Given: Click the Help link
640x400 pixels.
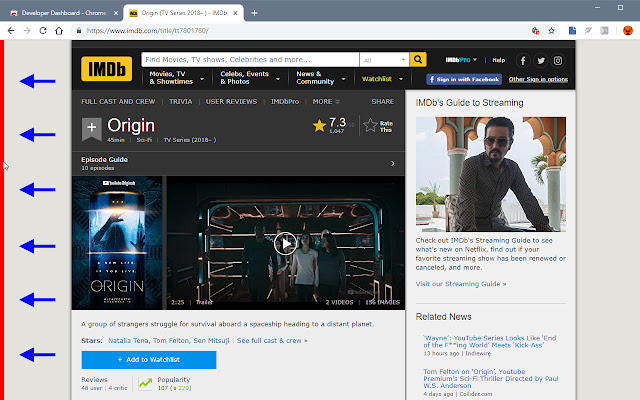Looking at the screenshot, I should (498, 60).
